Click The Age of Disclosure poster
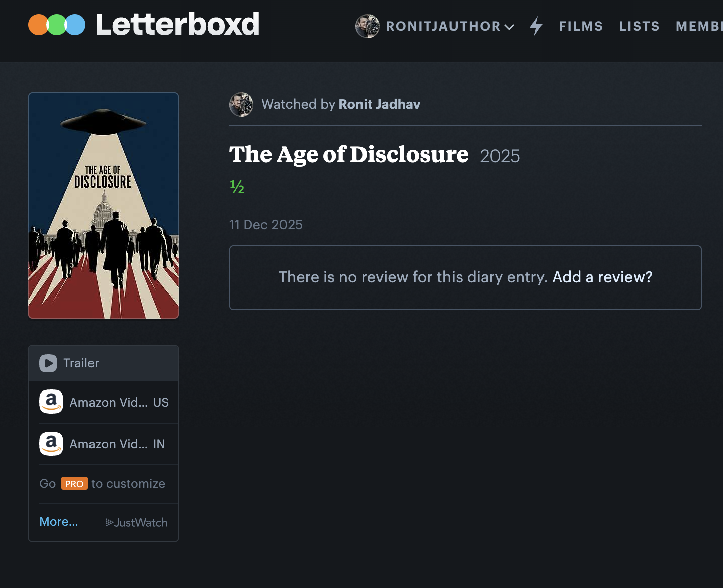 pos(104,206)
